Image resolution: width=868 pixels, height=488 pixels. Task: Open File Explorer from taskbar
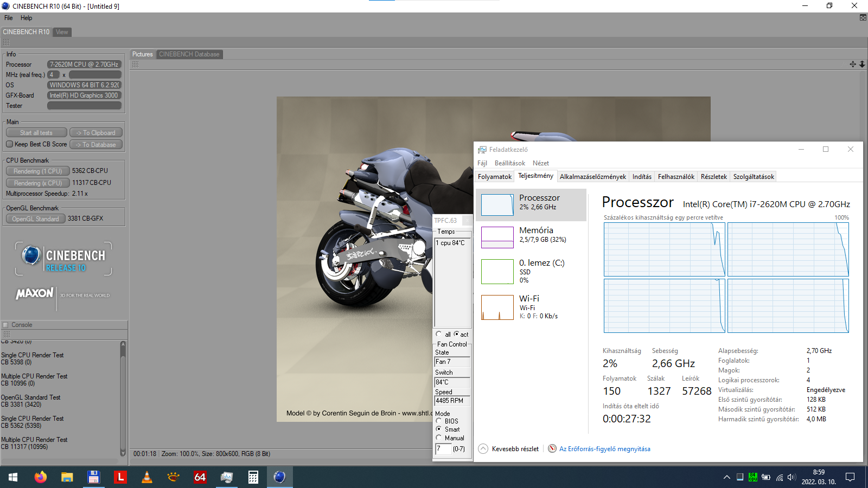[67, 477]
